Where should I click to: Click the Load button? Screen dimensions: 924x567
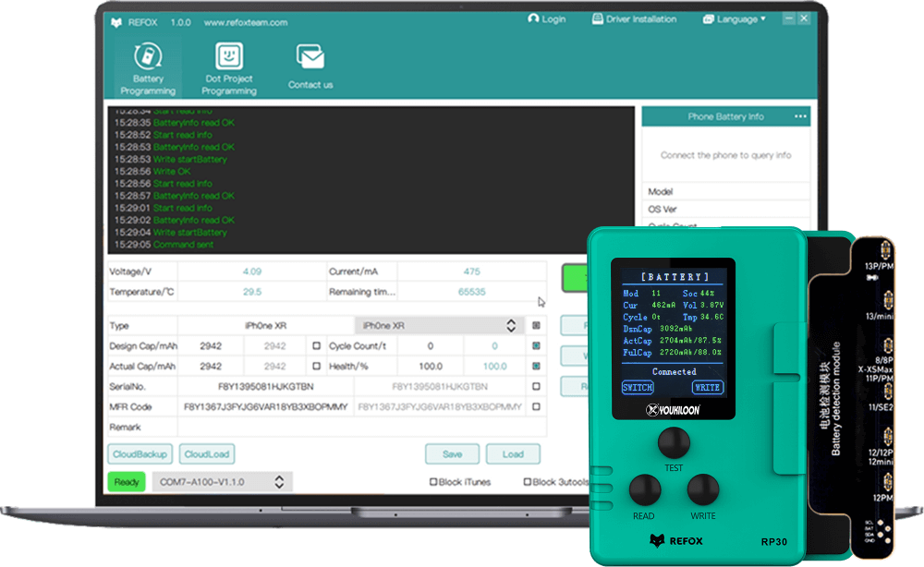pos(513,454)
